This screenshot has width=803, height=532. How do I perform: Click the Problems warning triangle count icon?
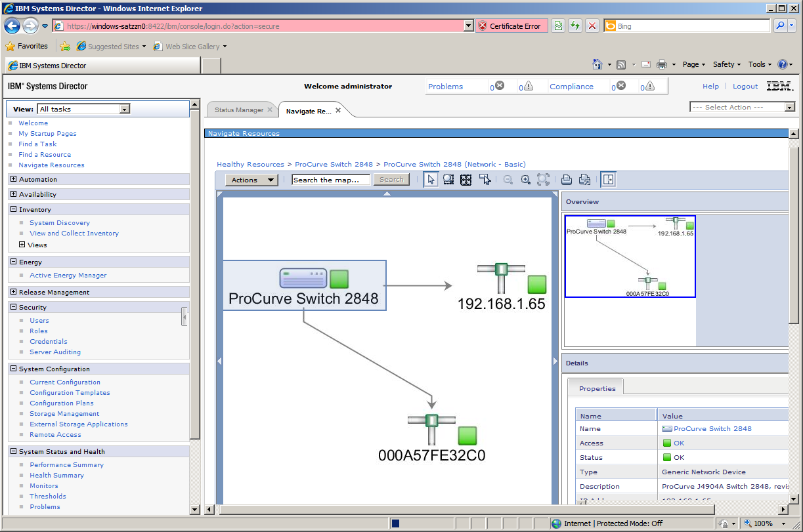click(529, 86)
